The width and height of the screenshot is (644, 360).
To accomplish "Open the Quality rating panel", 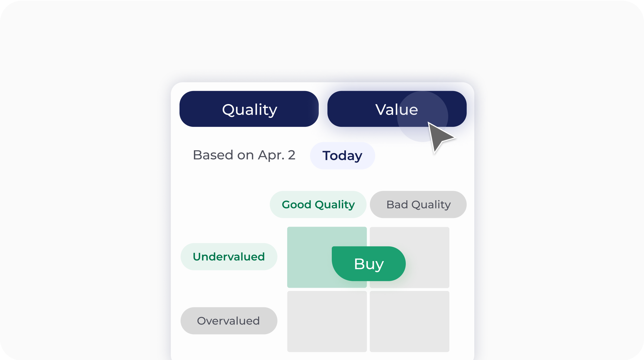I will [x=249, y=109].
